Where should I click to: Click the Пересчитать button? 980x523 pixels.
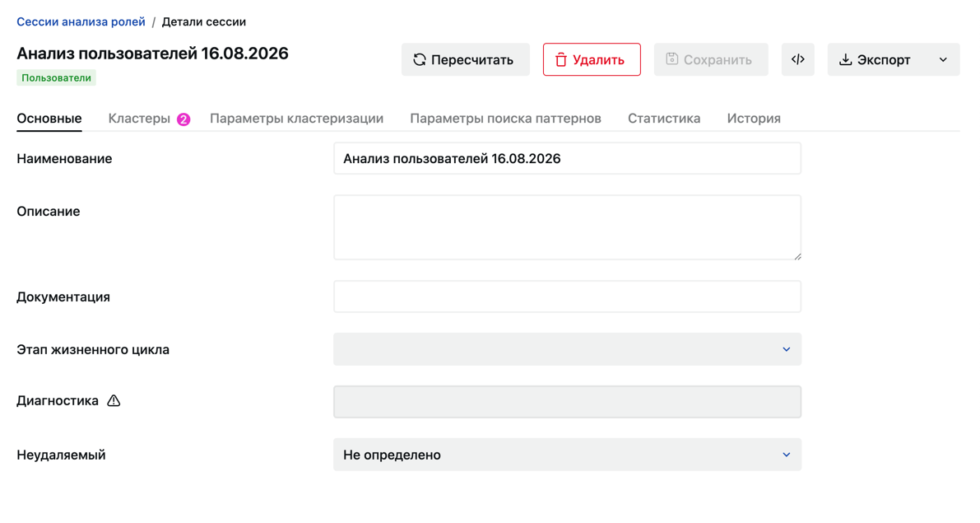tap(465, 59)
